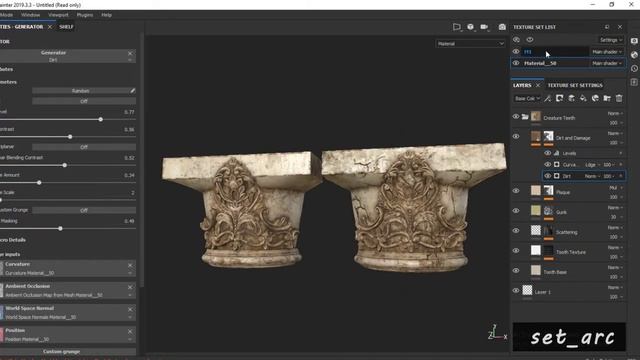The height and width of the screenshot is (360, 640).
Task: Remove the Position input with its X
Action: tap(130, 331)
